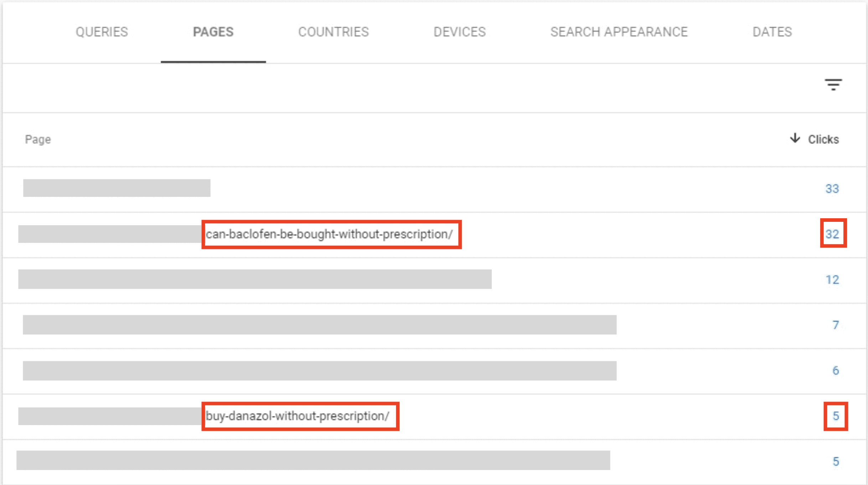This screenshot has height=485, width=868.
Task: Switch to the Dates tab
Action: point(772,32)
